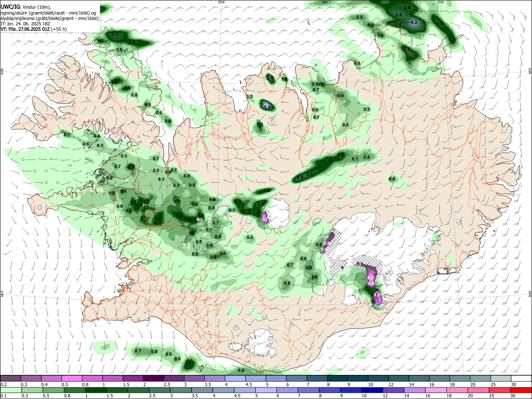Viewport: 532px width, 399px height.
Task: Click the valid time line 'VT: Fös. 27.06.2025 01Z (+55 h)'
Action: pos(33,29)
